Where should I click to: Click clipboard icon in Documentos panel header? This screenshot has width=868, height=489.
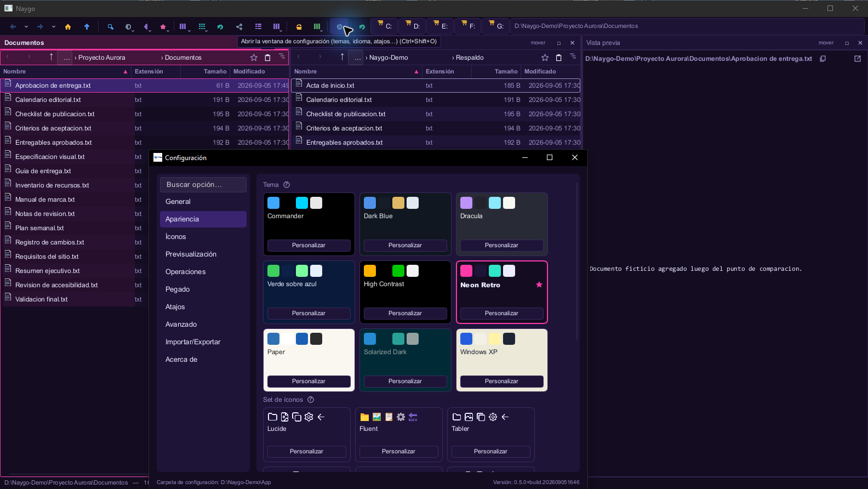pyautogui.click(x=267, y=58)
